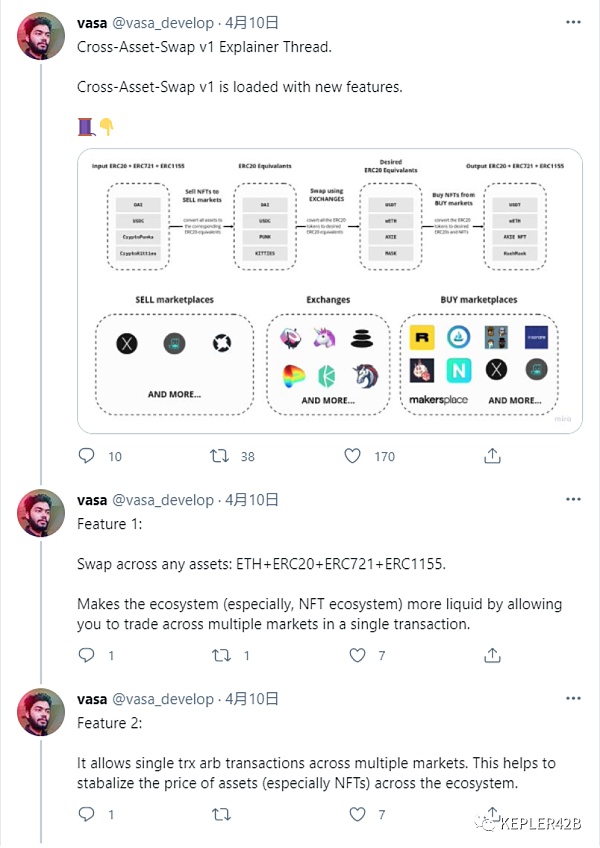Click vasa's avatar on the first tweet
Screen dimensions: 600x848
click(41, 37)
